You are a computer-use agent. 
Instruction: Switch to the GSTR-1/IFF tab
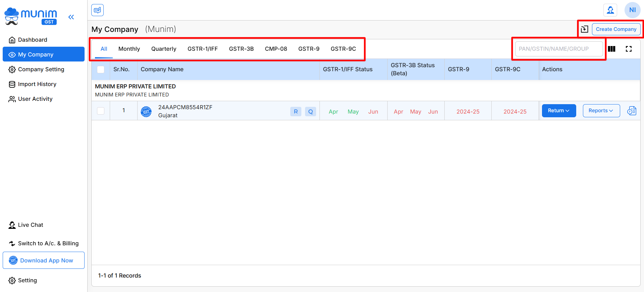203,49
